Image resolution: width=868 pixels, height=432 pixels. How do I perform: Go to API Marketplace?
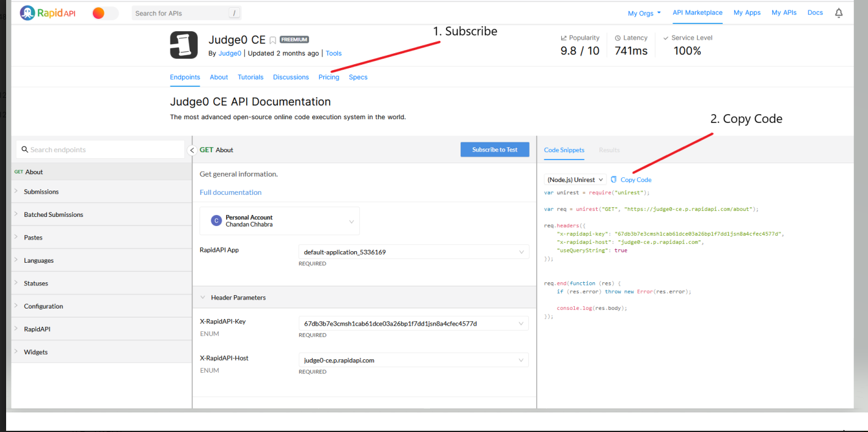click(x=698, y=12)
